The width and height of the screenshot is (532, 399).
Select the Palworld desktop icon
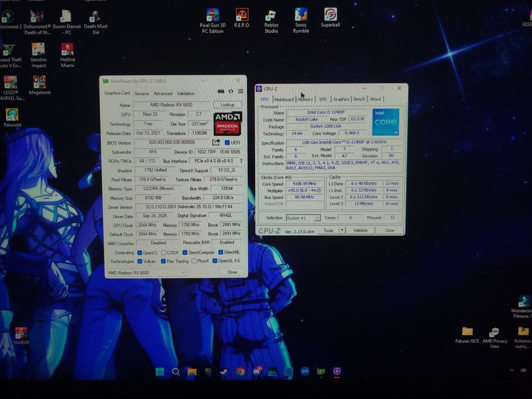[12, 118]
